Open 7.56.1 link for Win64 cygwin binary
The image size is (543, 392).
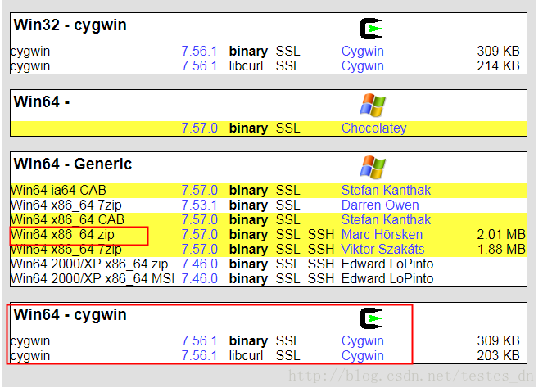[x=200, y=340]
